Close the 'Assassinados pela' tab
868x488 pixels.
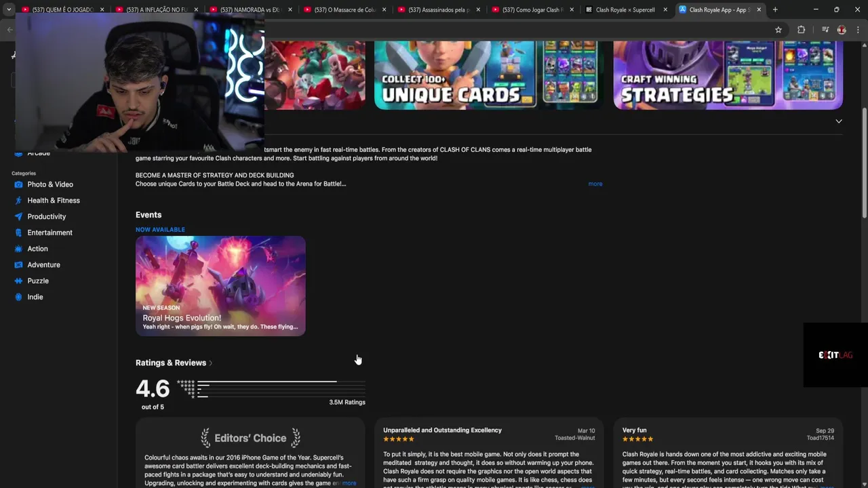(477, 9)
